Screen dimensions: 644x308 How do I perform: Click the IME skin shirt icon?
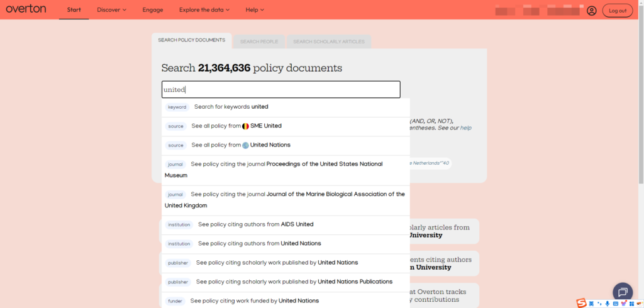tap(625, 304)
